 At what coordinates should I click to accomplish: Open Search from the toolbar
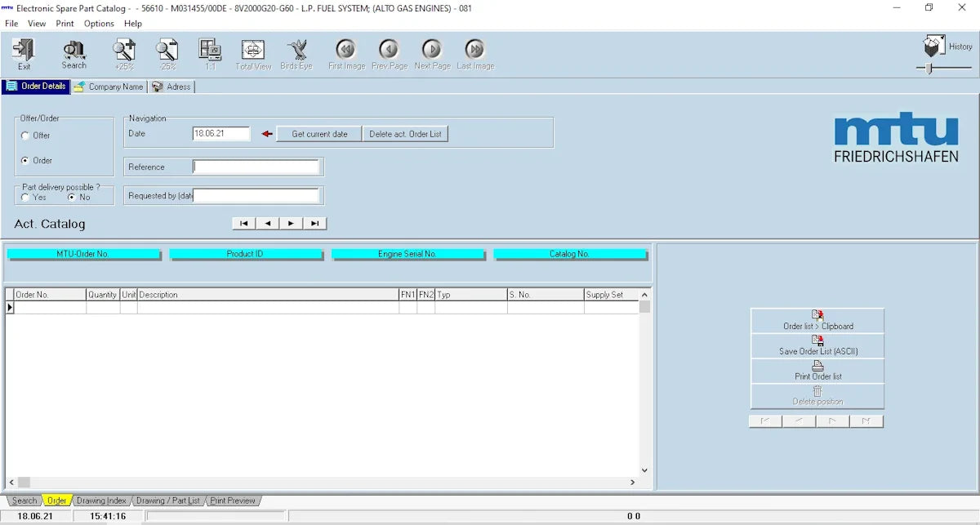click(x=73, y=51)
